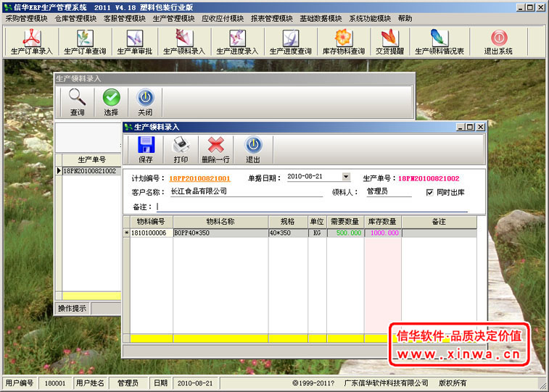Click cell 1810100006 in grid
The height and width of the screenshot is (392, 549).
152,233
